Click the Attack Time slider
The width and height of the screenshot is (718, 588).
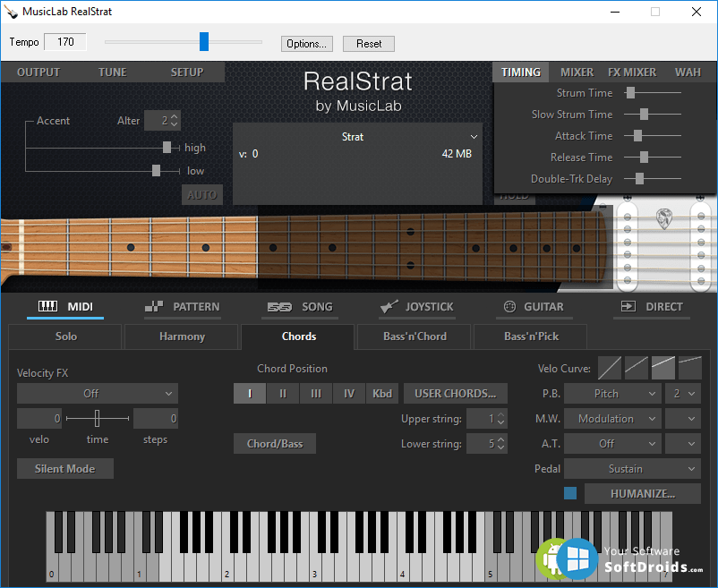coord(637,136)
